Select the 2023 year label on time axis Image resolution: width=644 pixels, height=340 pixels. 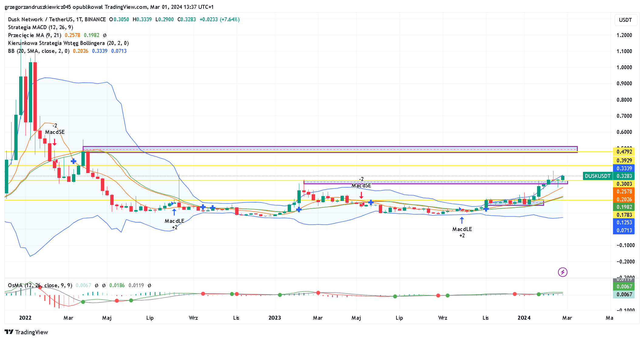pyautogui.click(x=275, y=318)
